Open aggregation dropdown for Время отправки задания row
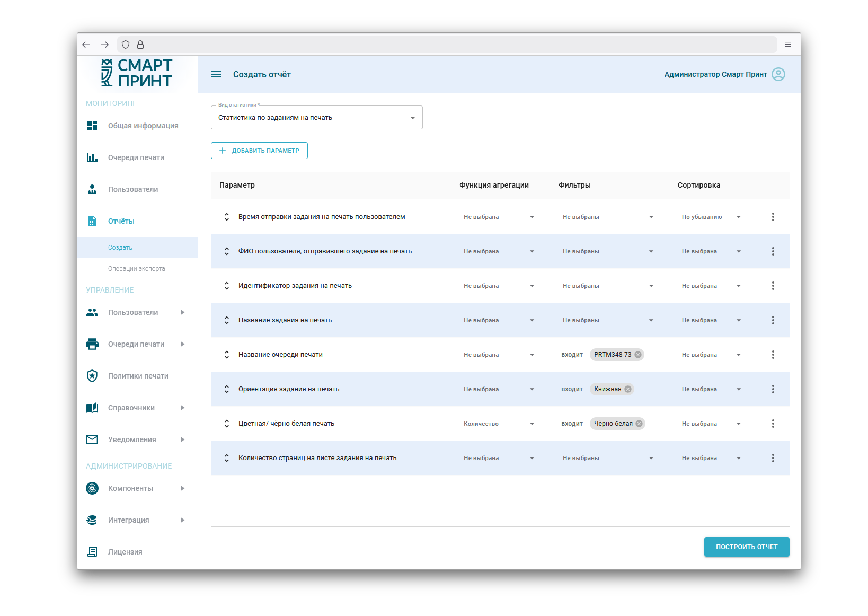 tap(499, 217)
